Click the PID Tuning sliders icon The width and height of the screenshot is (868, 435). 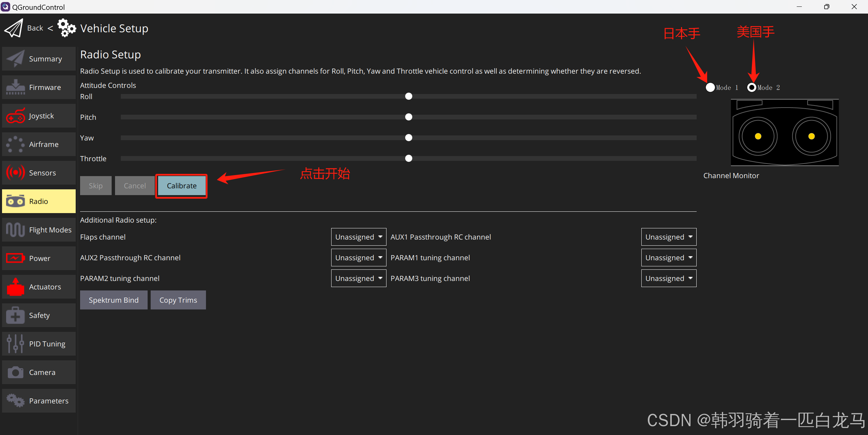15,344
